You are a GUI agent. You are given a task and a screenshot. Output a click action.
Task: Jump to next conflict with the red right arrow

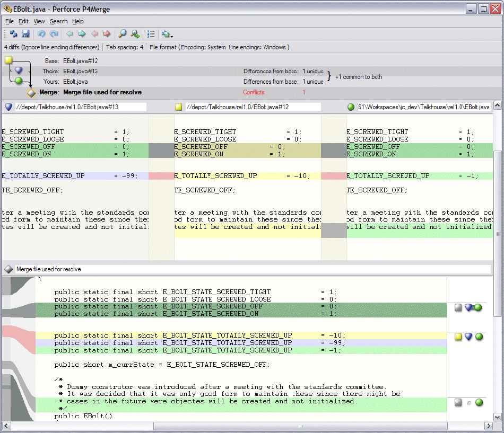(x=107, y=34)
